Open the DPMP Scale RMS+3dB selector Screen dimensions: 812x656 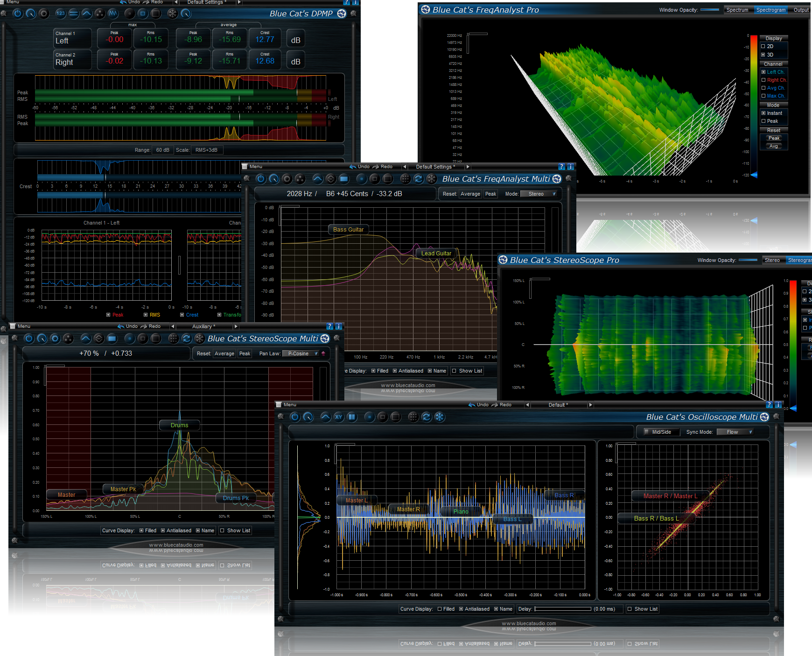coord(206,150)
